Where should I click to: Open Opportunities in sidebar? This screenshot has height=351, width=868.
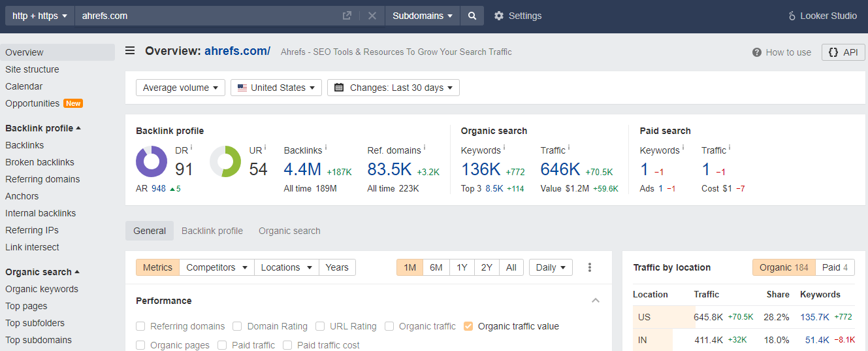tap(33, 103)
